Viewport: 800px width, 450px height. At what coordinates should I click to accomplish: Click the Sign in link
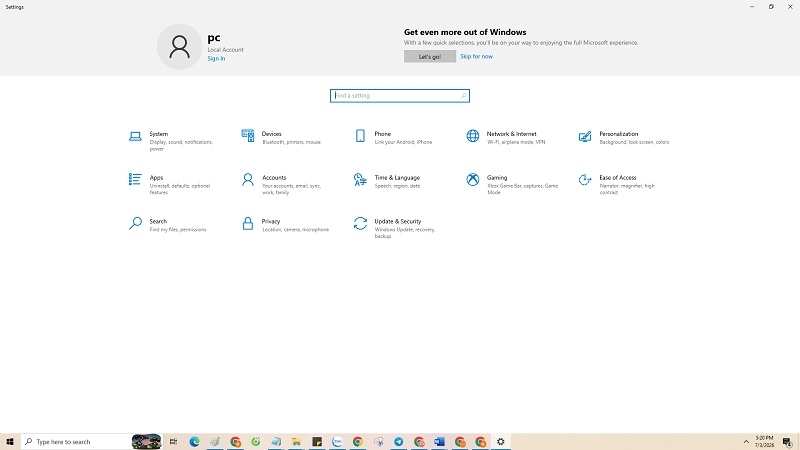click(x=216, y=59)
